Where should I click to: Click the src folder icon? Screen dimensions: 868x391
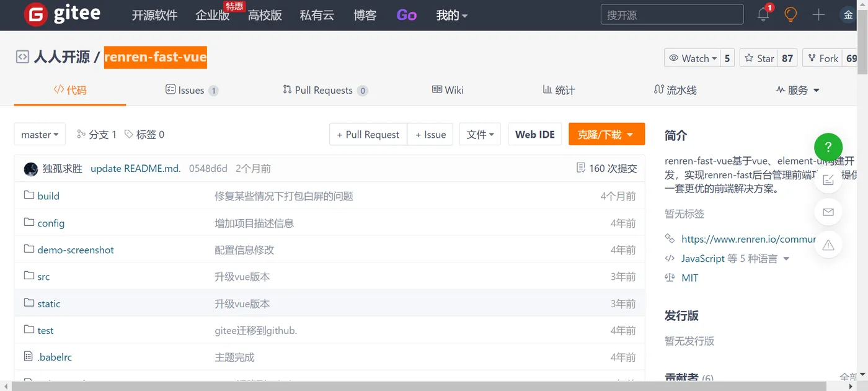(x=29, y=276)
